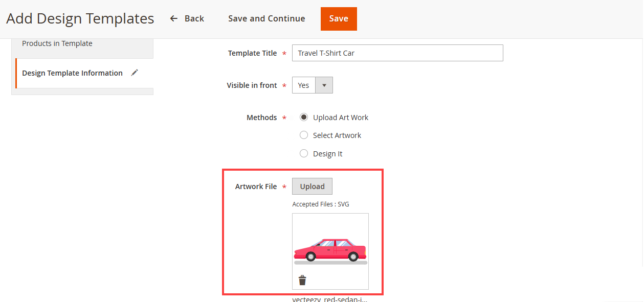The image size is (644, 302).
Task: Click the vecteezy_red-sedan file name
Action: [329, 299]
